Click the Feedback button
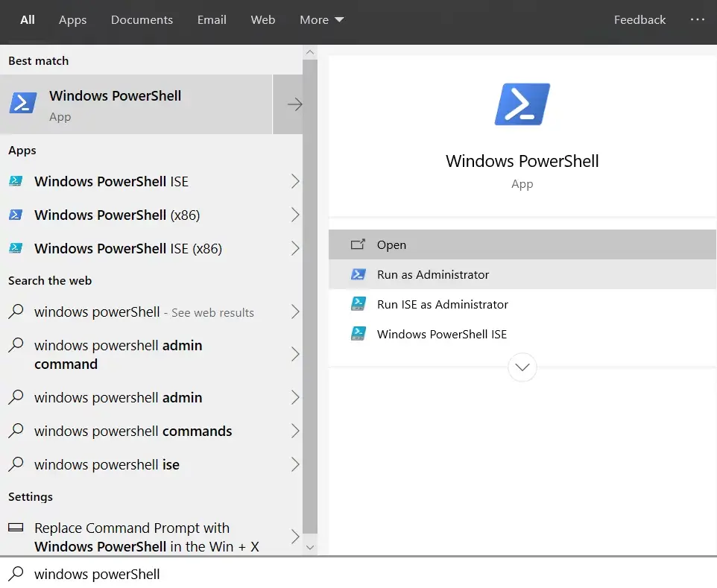This screenshot has height=588, width=717. pos(639,20)
